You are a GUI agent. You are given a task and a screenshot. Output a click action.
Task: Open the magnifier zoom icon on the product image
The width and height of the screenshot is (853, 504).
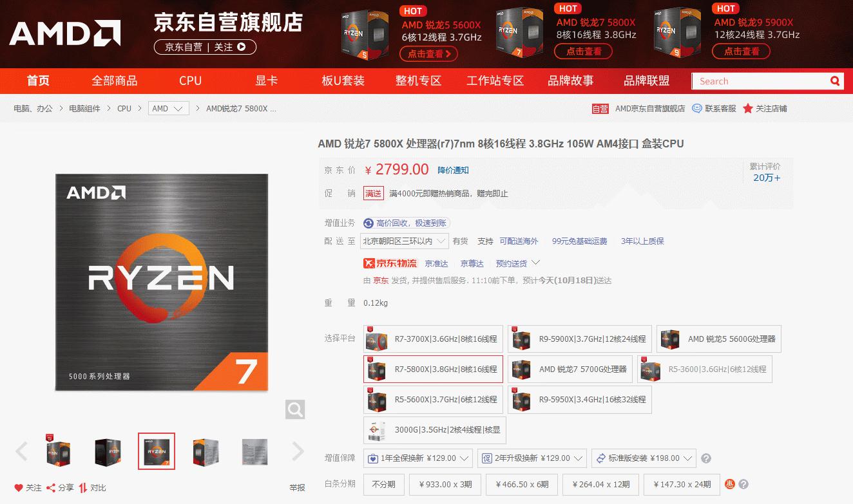(x=295, y=409)
